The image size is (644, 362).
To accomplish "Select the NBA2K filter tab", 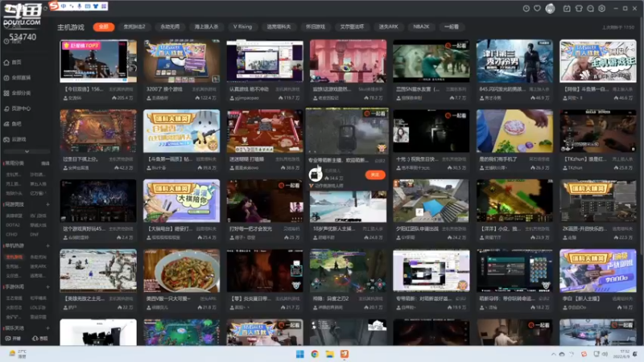I will tap(421, 27).
